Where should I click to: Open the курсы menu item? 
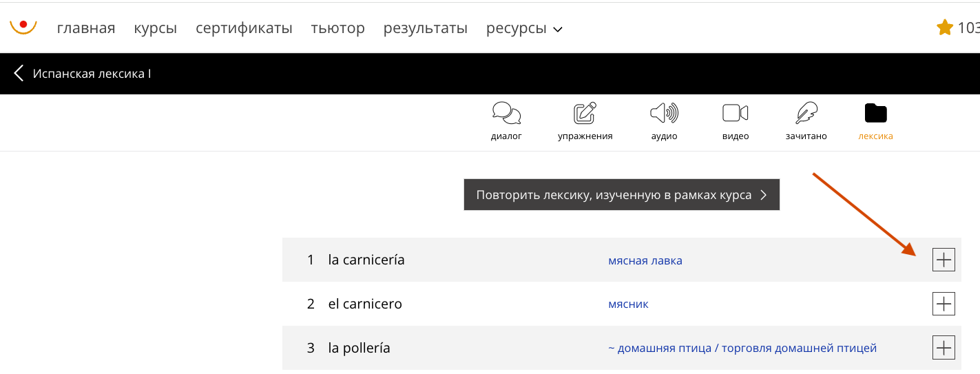(x=156, y=28)
